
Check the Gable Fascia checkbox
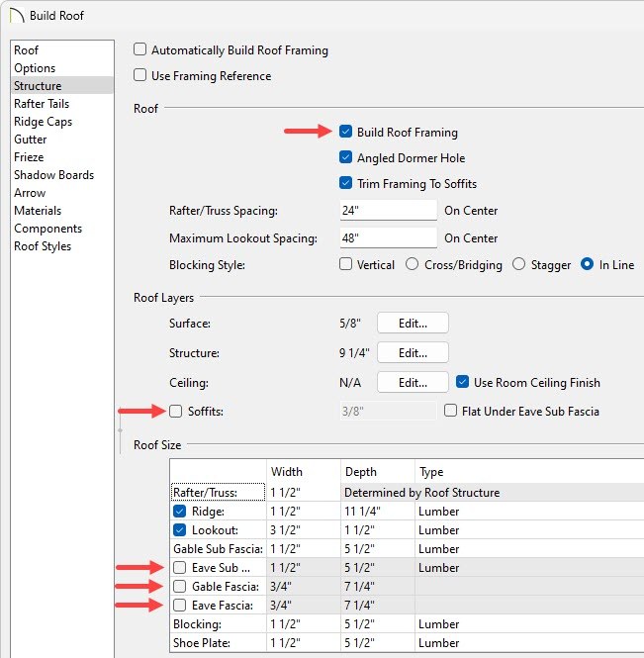click(x=180, y=586)
